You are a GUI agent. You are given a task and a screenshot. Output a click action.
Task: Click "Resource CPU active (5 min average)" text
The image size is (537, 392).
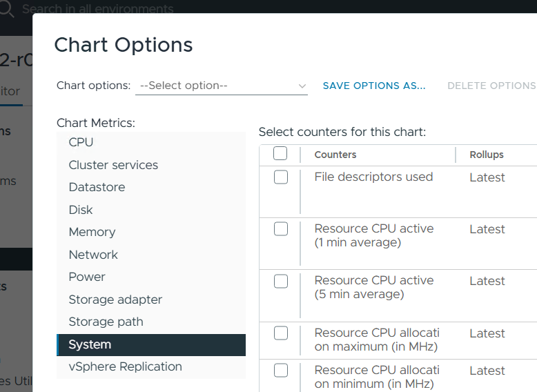374,287
